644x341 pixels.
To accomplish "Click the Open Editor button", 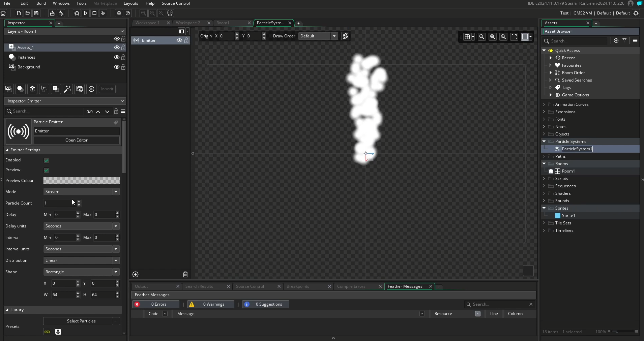I will tap(77, 140).
